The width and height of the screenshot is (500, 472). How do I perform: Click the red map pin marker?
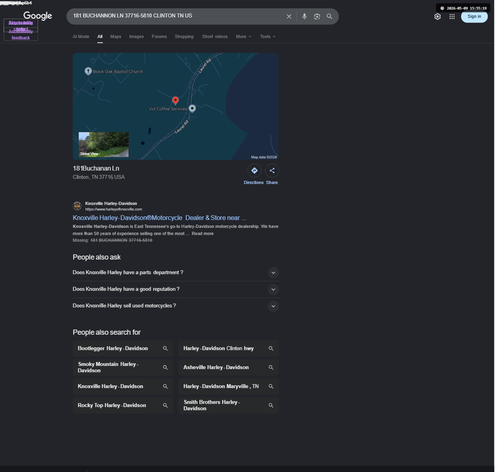pos(175,100)
